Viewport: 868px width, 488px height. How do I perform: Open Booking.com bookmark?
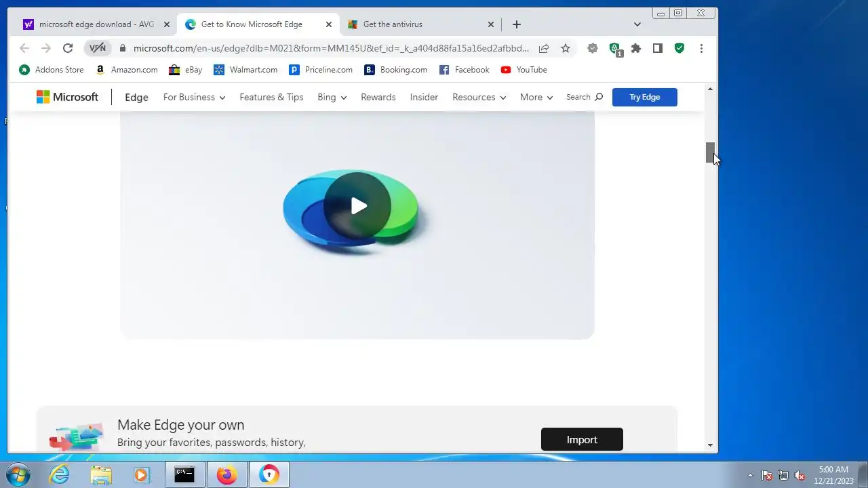[x=396, y=70]
